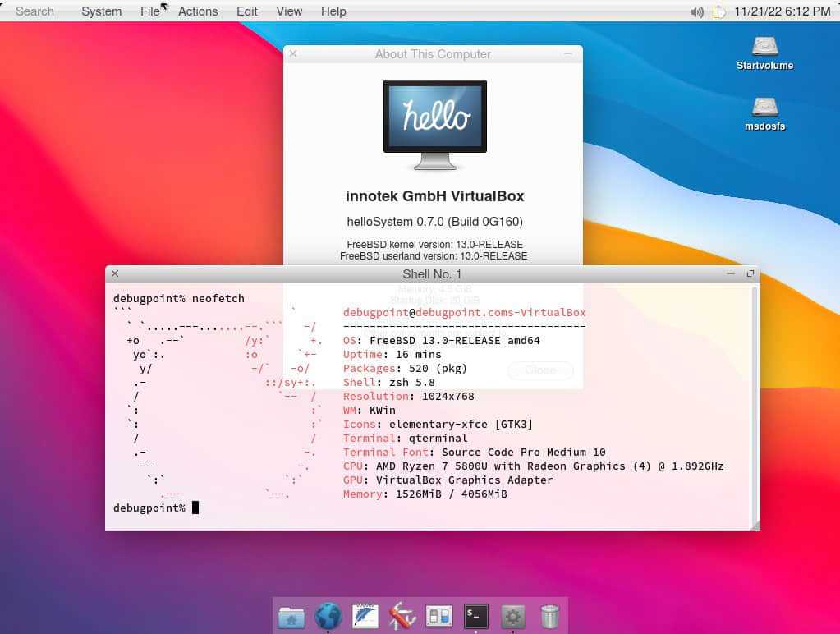
Task: Open the Utilities (Swiss army knife) dock icon
Action: pyautogui.click(x=402, y=616)
